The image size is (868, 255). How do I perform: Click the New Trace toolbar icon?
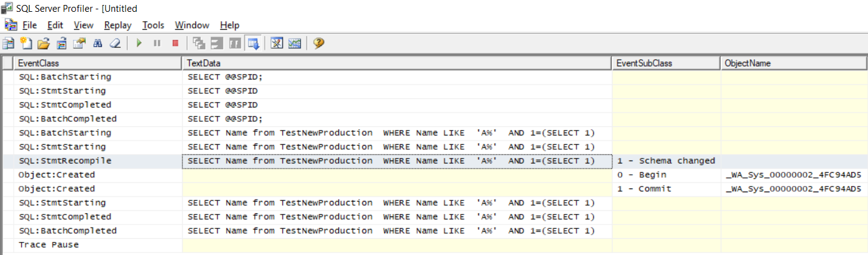pos(9,44)
